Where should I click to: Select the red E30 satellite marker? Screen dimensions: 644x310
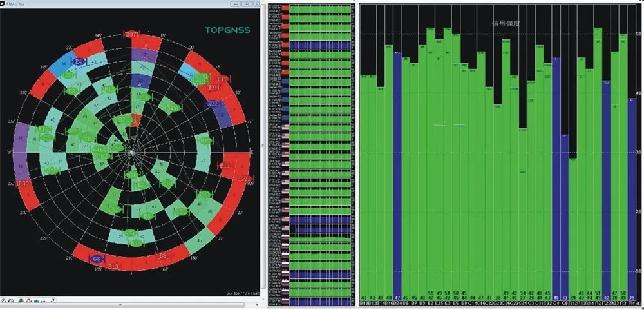pos(23,184)
